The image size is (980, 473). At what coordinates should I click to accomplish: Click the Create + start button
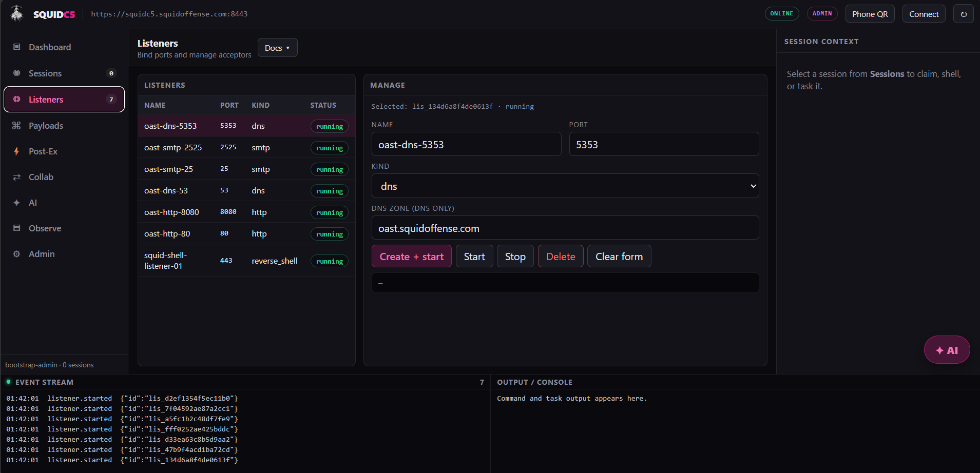point(411,257)
